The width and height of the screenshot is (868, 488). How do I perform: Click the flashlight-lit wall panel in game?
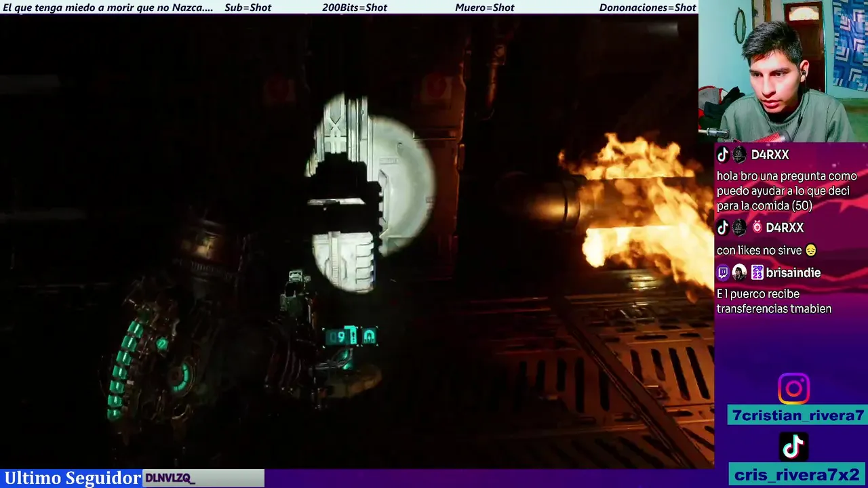click(x=370, y=193)
